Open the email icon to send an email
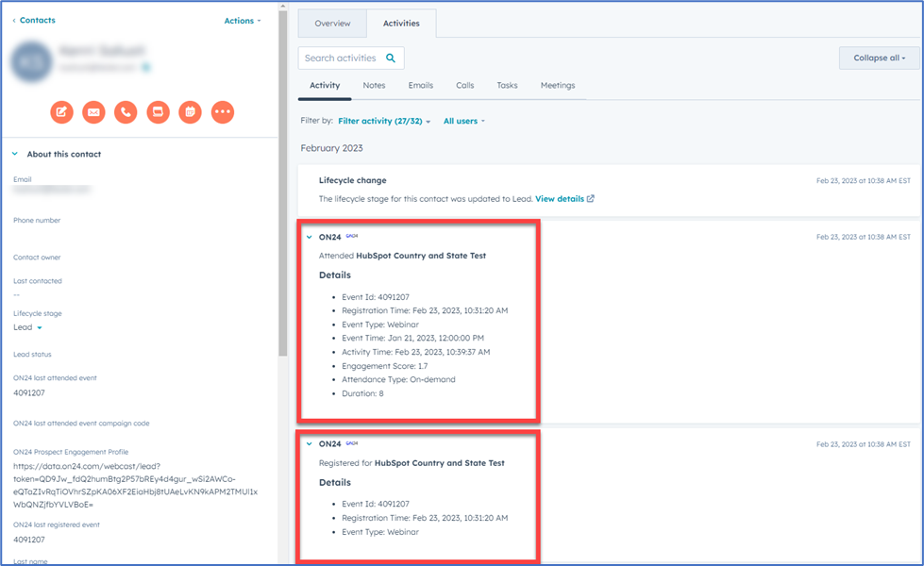 click(93, 112)
